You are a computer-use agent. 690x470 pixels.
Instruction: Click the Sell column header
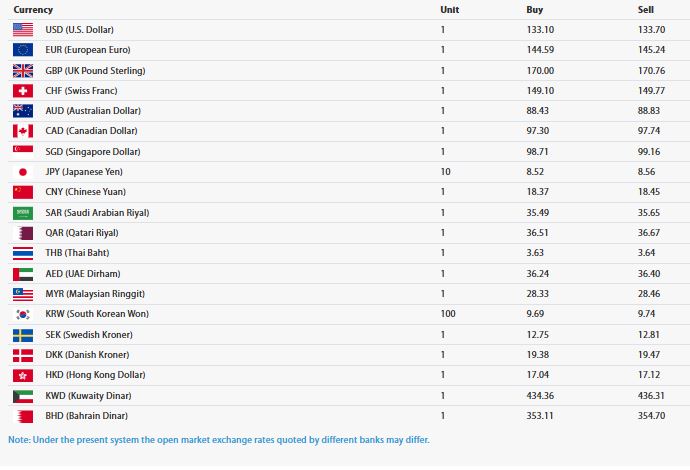coord(646,10)
